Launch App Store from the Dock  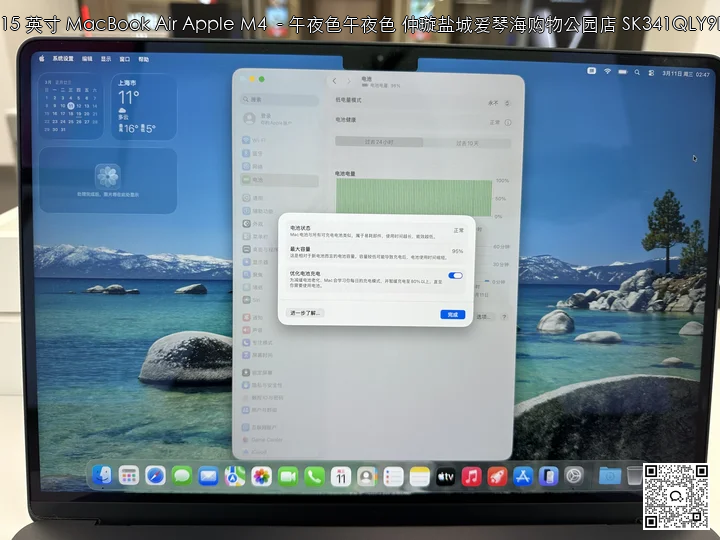click(x=523, y=476)
